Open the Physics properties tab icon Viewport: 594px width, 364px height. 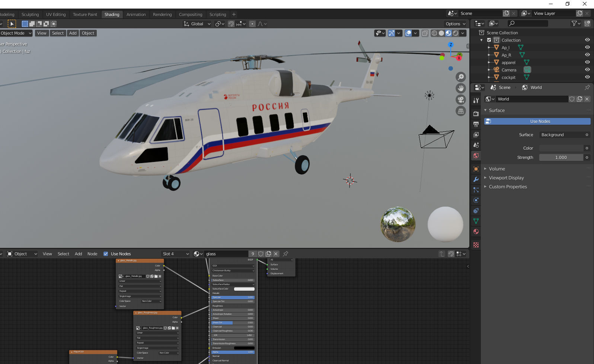[x=476, y=200]
